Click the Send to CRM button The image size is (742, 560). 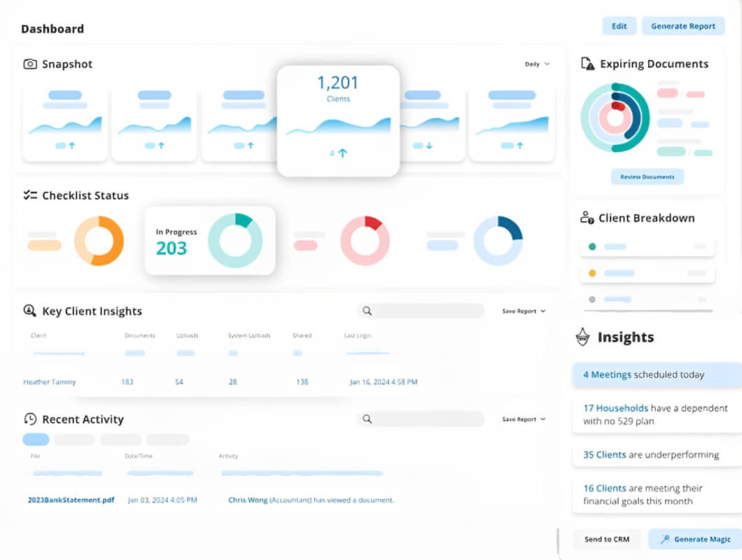[607, 539]
